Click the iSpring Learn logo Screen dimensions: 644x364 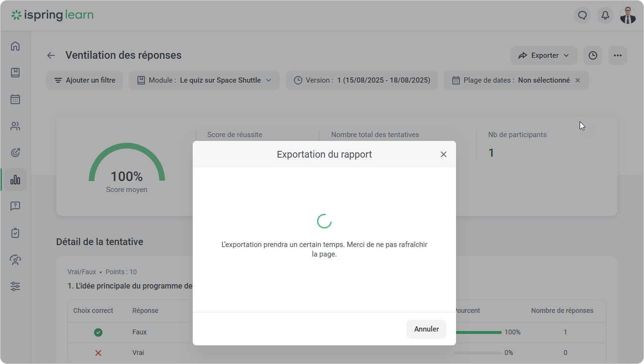(x=52, y=15)
